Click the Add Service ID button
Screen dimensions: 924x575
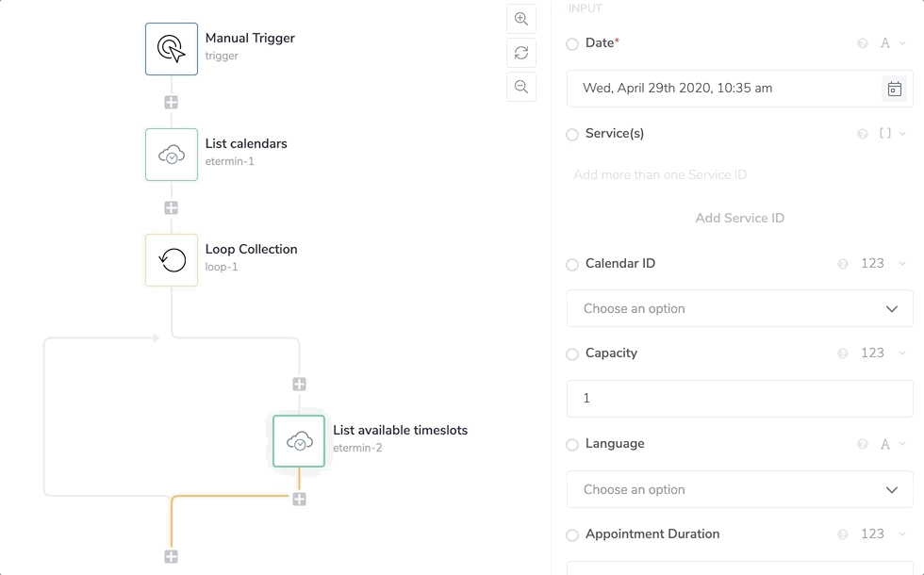(x=740, y=218)
